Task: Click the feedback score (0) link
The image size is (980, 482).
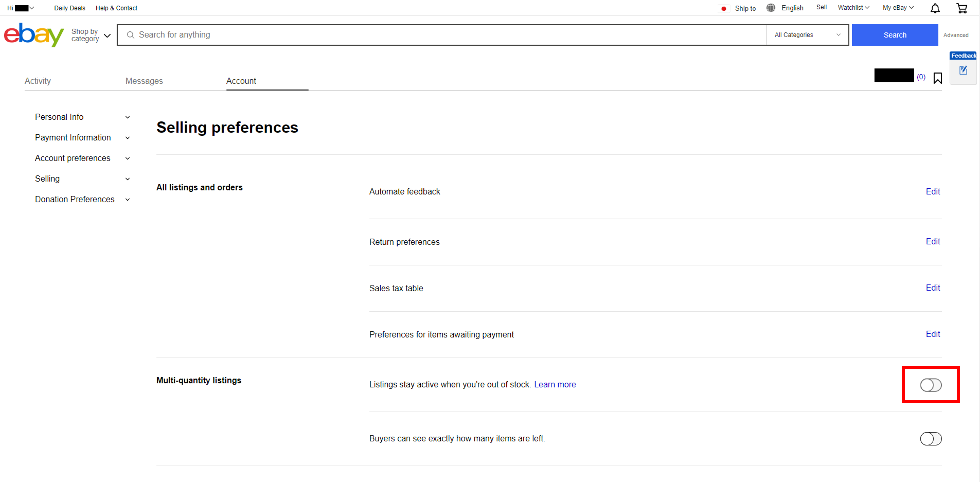Action: point(921,77)
